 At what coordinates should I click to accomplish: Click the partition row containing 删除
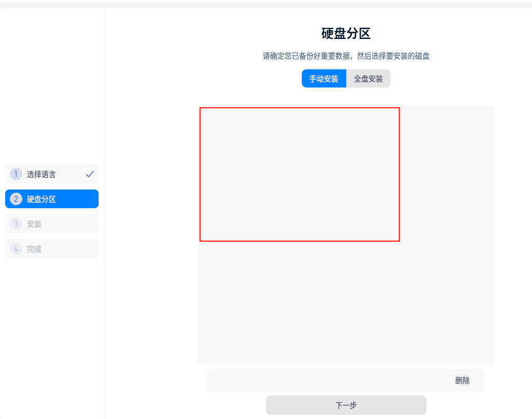(346, 380)
